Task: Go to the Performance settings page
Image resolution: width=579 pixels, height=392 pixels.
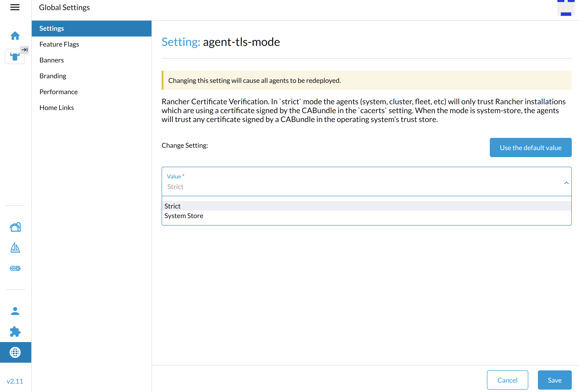Action: [x=58, y=92]
